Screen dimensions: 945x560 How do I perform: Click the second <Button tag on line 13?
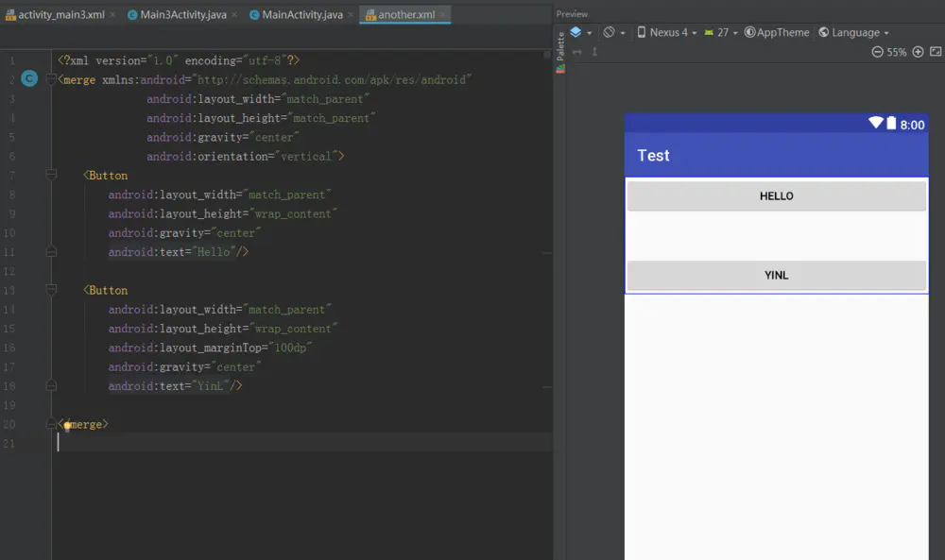tap(106, 290)
